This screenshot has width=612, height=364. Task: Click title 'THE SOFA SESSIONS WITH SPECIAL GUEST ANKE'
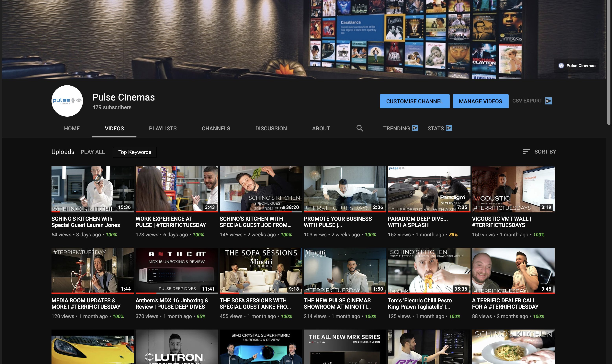255,303
